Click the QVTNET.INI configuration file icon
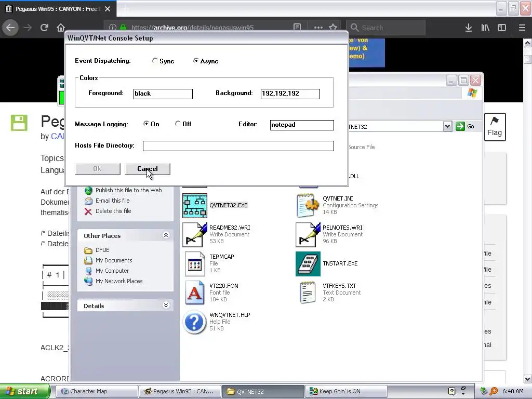 [308, 205]
